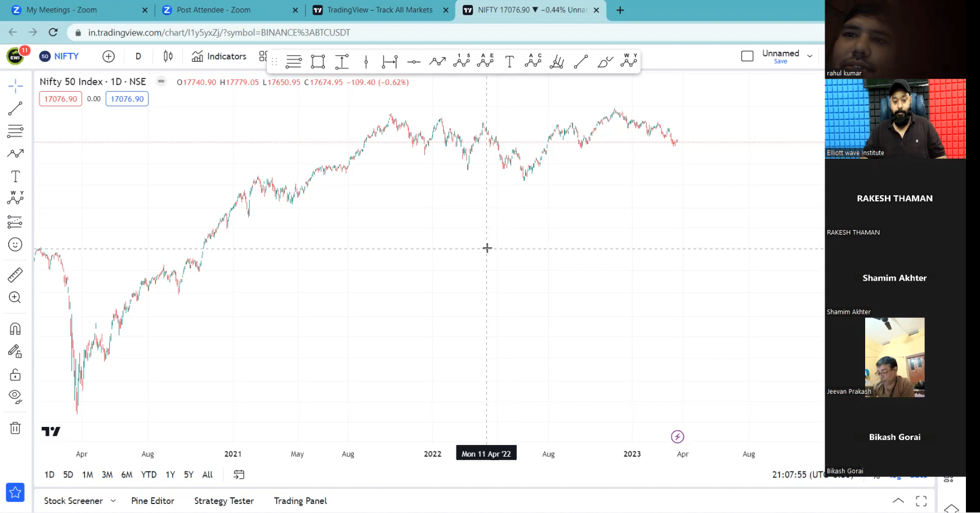This screenshot has height=513, width=980.
Task: Open the Elliott wave tools in left sidebar
Action: coord(15,198)
